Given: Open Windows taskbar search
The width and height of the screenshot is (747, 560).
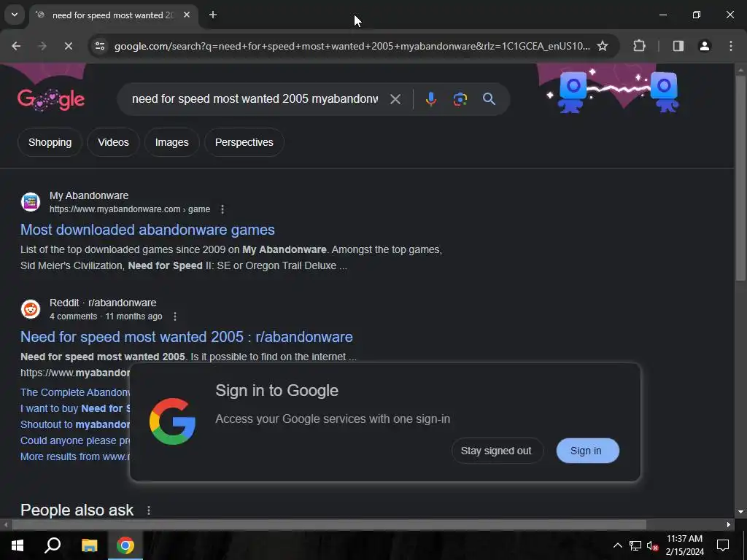Looking at the screenshot, I should 53,545.
